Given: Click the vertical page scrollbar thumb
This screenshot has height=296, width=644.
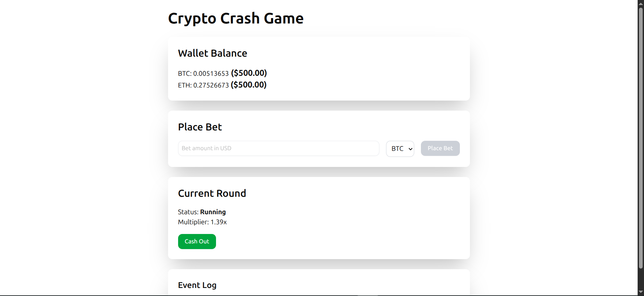Looking at the screenshot, I should click(x=641, y=138).
